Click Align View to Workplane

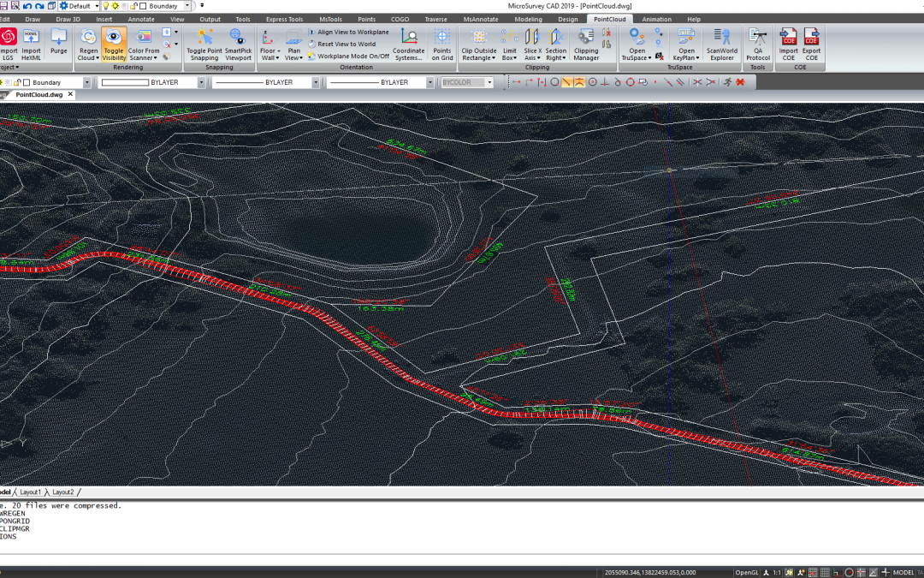pyautogui.click(x=352, y=32)
